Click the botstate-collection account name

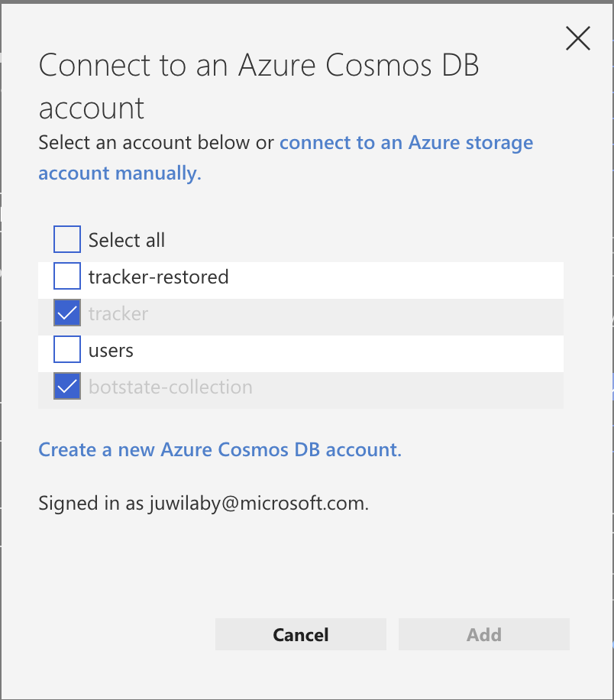(x=170, y=387)
